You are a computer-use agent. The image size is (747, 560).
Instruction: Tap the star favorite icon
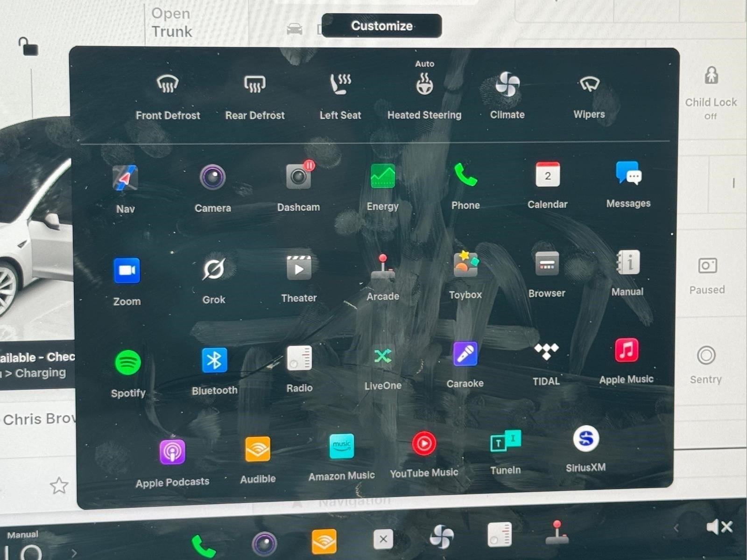click(59, 486)
